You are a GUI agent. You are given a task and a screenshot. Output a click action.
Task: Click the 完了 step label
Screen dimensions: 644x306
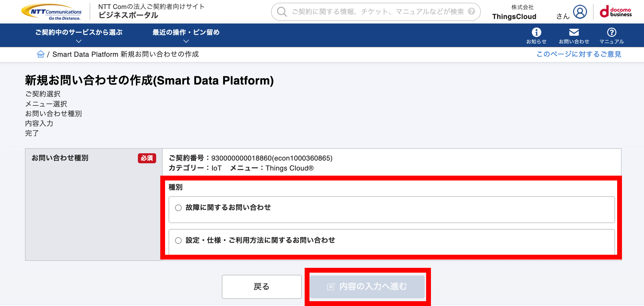pos(32,133)
